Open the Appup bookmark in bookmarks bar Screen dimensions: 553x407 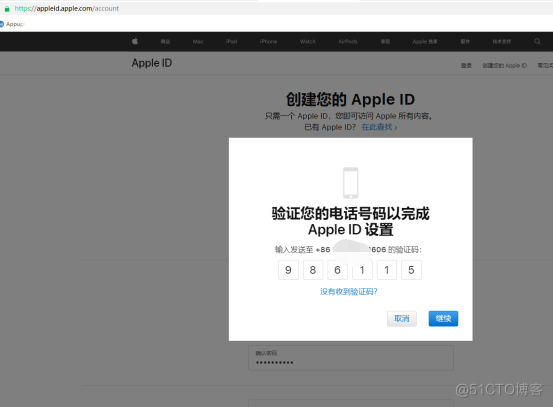click(x=12, y=24)
